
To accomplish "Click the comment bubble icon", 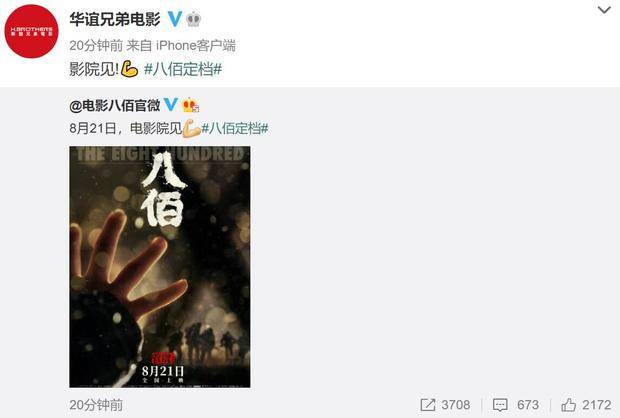I will click(500, 405).
